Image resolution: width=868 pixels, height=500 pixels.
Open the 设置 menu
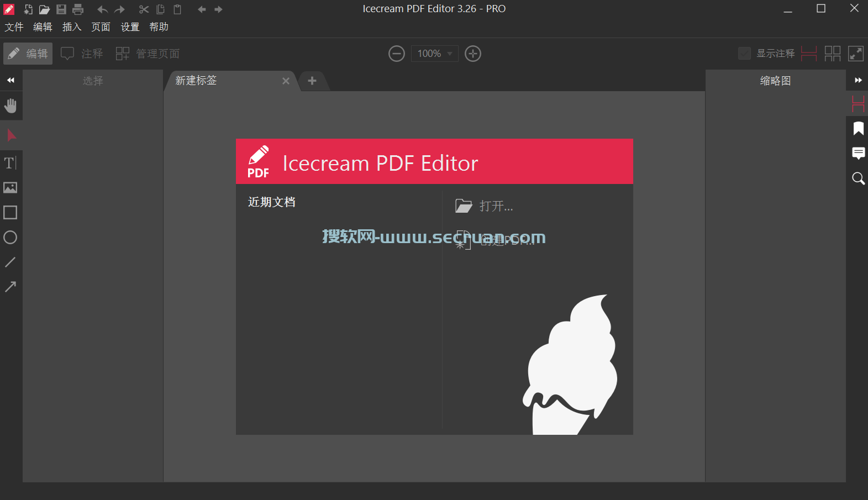point(130,27)
